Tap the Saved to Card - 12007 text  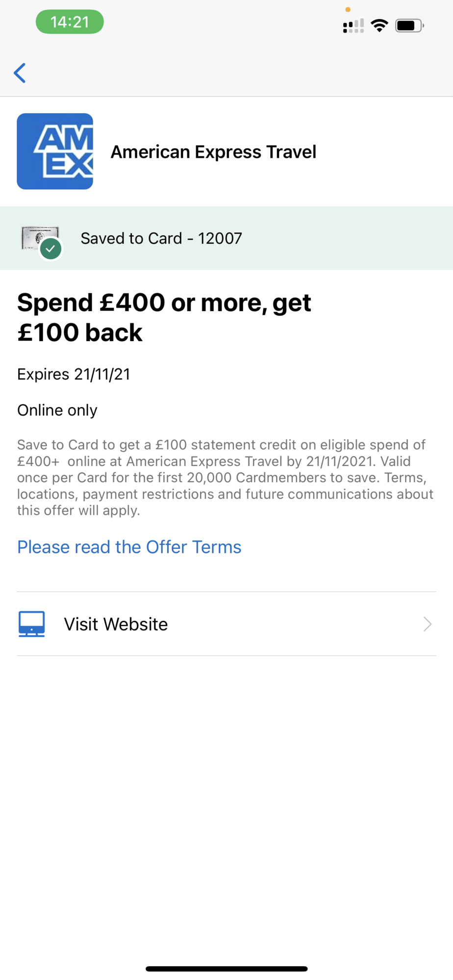161,238
